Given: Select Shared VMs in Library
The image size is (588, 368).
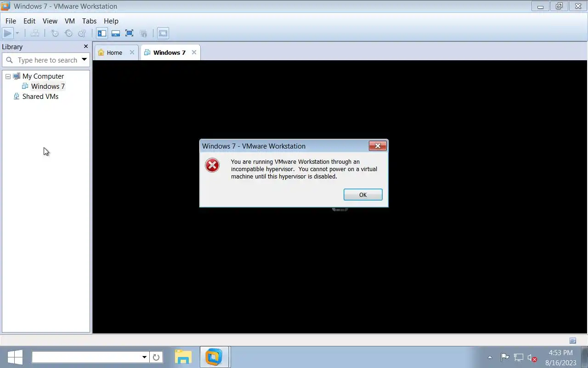Looking at the screenshot, I should pos(40,97).
